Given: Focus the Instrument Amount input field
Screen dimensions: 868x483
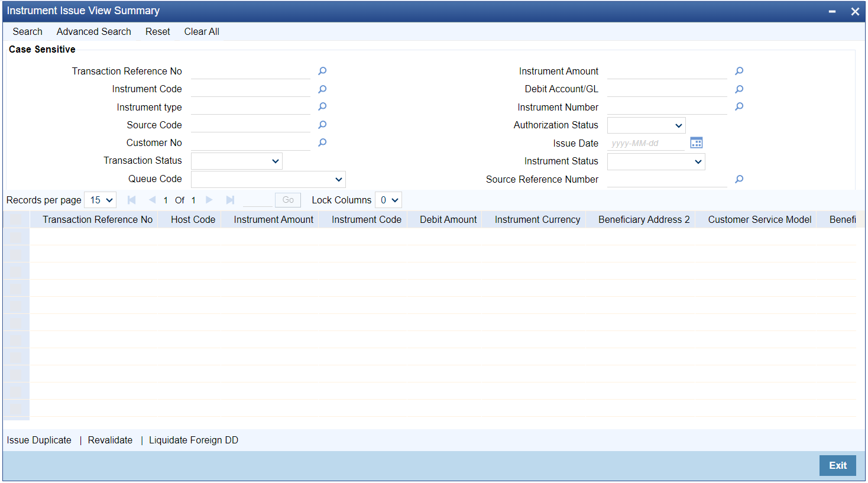Looking at the screenshot, I should 667,71.
